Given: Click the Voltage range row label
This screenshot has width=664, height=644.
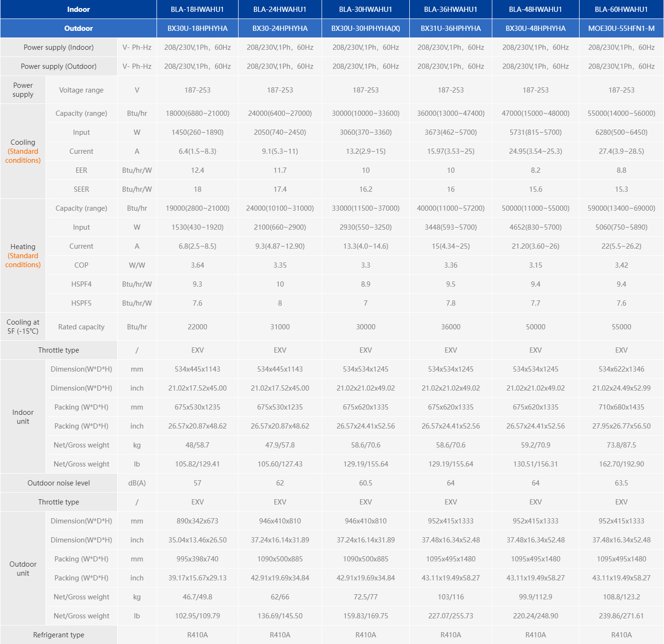Looking at the screenshot, I should [x=81, y=90].
